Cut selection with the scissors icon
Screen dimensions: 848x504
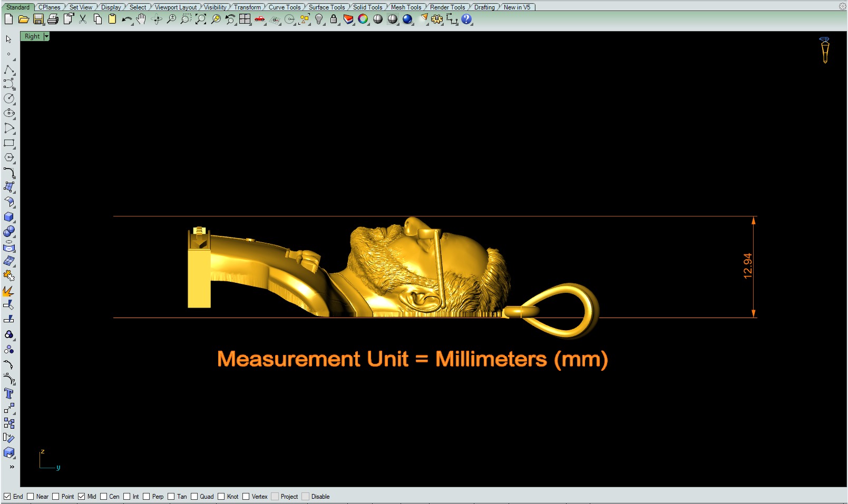point(83,19)
